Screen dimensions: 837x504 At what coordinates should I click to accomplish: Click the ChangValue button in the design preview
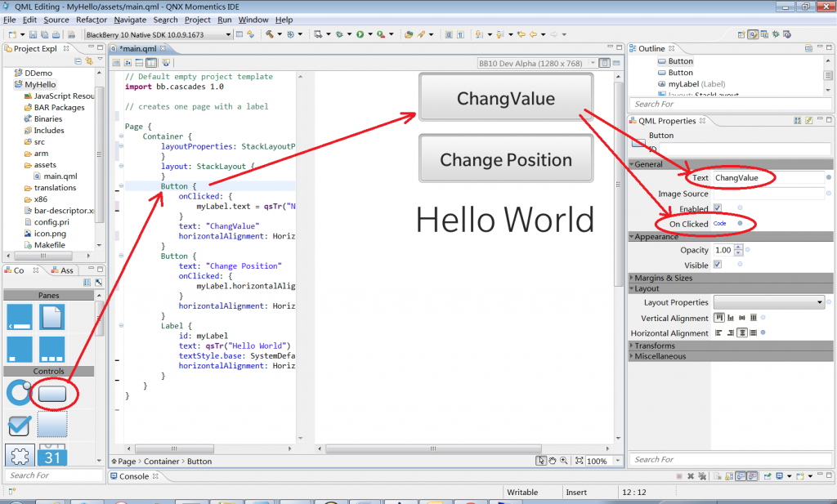point(506,97)
